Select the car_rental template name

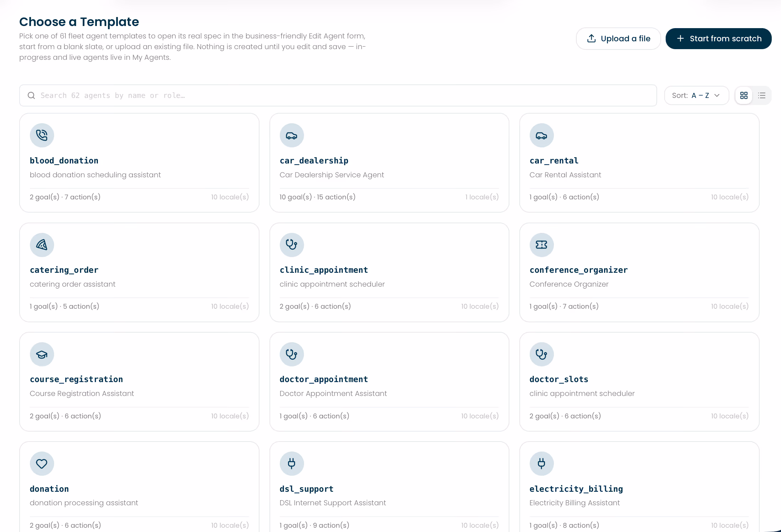(554, 161)
